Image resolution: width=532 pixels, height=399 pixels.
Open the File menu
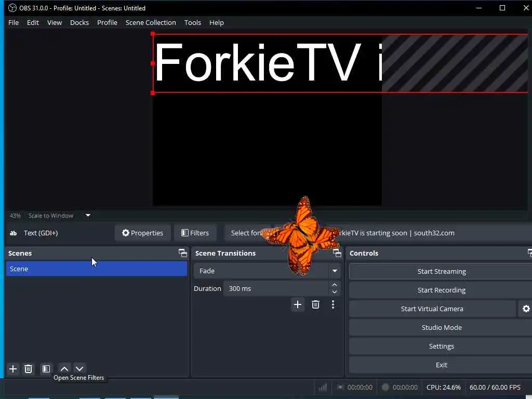click(x=14, y=22)
